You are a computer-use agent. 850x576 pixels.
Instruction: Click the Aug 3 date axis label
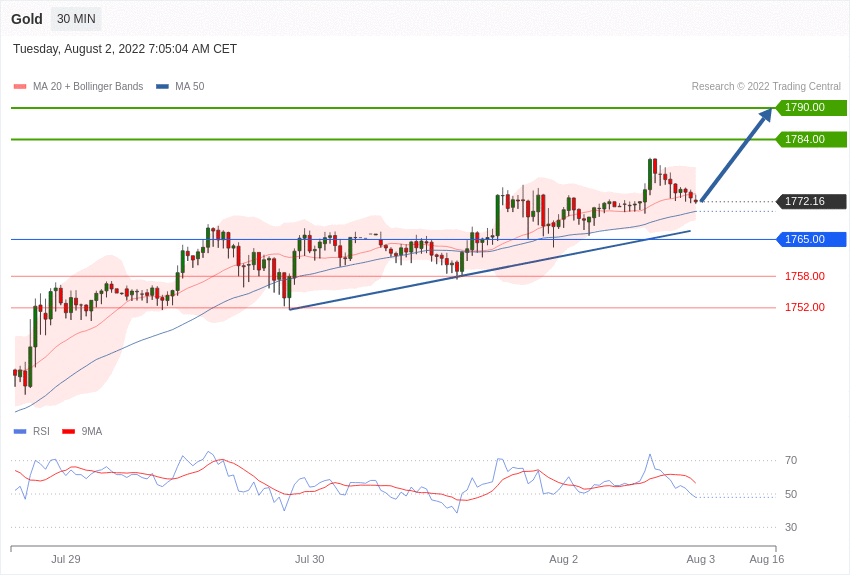(700, 559)
